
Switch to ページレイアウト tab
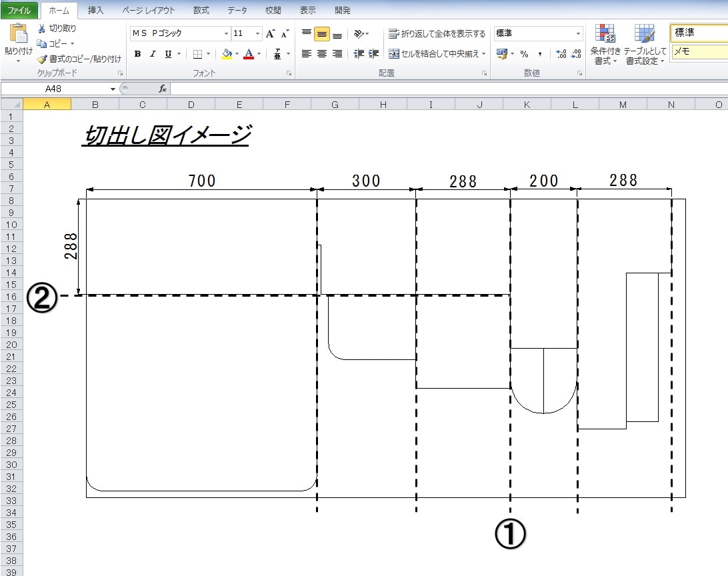coord(149,10)
